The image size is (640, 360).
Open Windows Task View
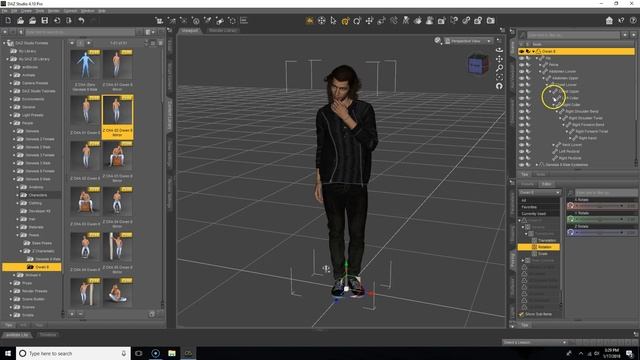click(x=139, y=353)
